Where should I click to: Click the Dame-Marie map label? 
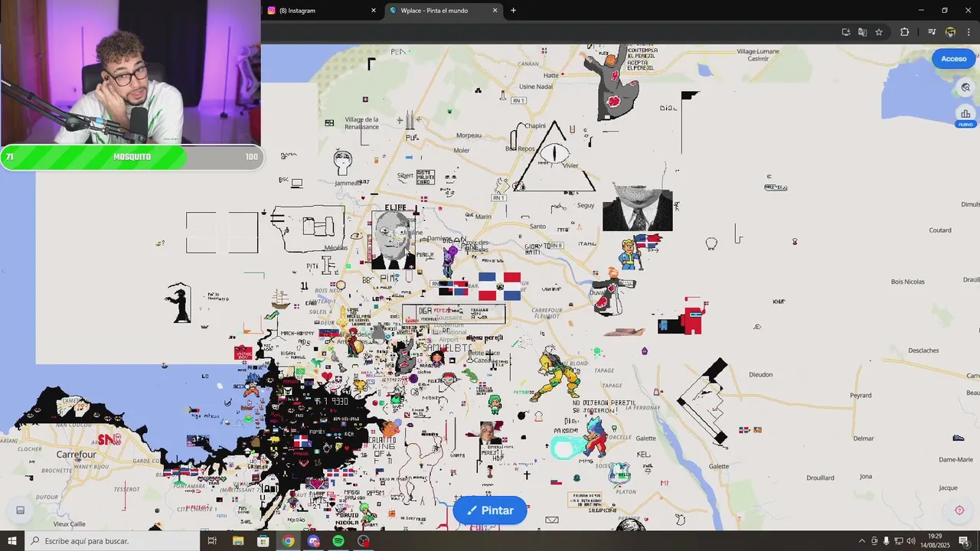tap(955, 460)
